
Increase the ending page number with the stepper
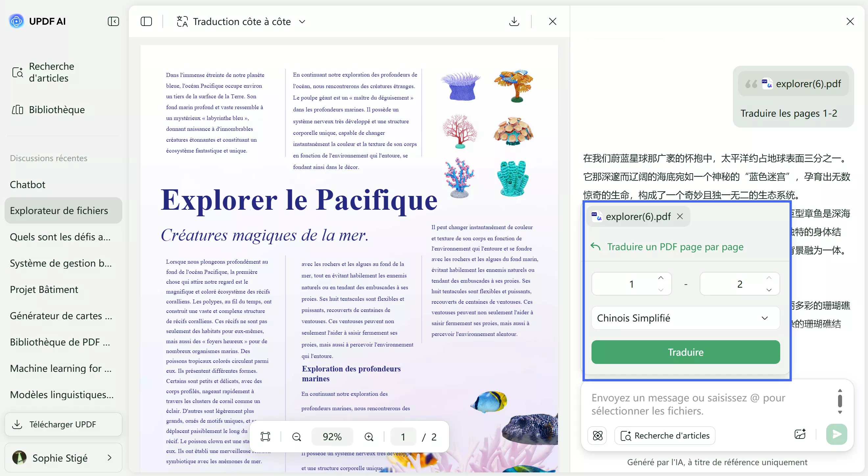click(769, 278)
